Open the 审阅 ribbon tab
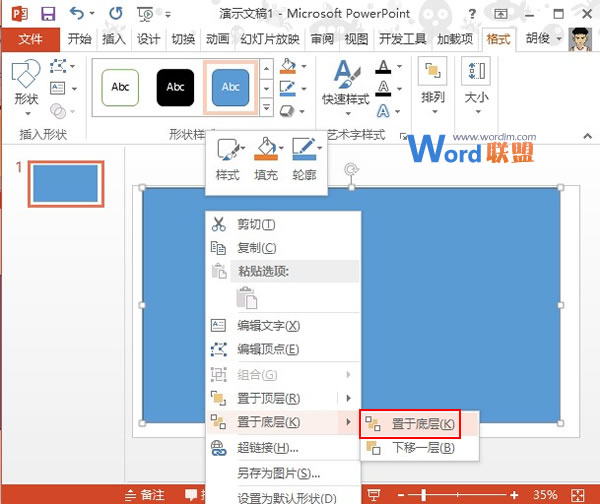The height and width of the screenshot is (504, 600). tap(322, 39)
